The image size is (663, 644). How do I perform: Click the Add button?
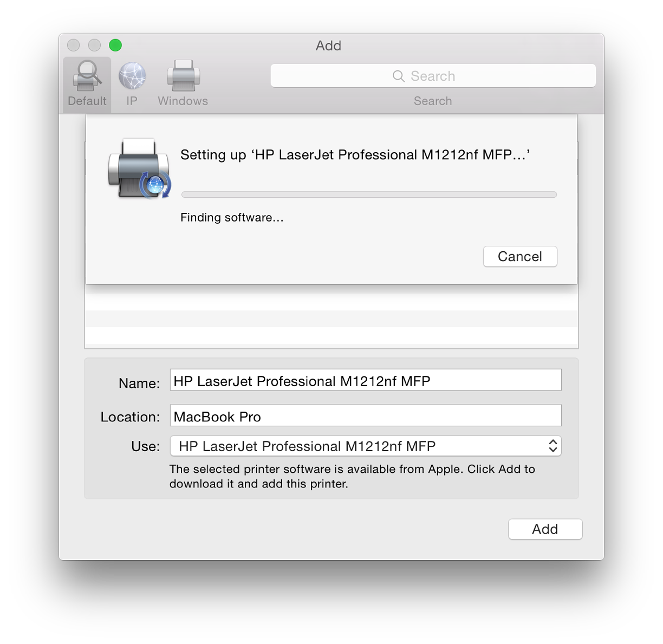click(545, 529)
